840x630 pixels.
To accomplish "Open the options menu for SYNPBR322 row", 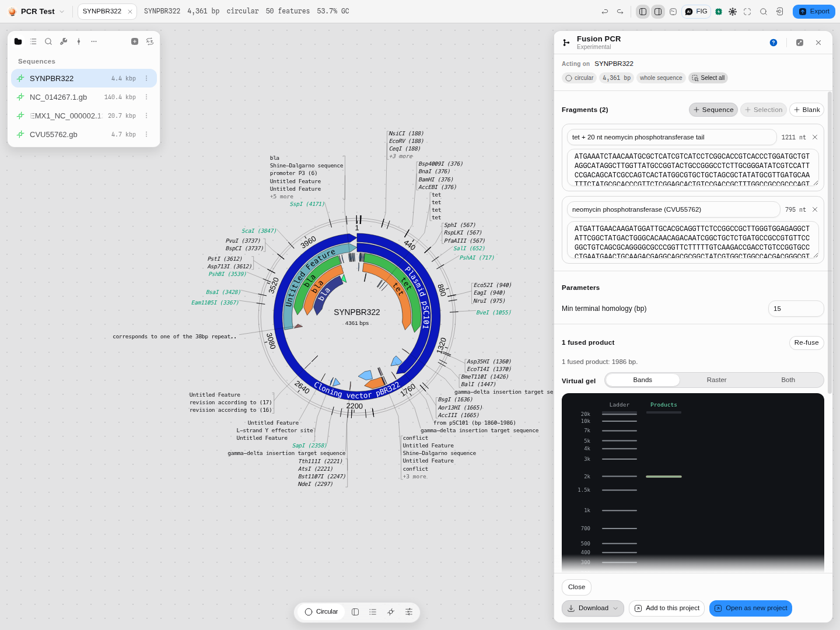I will click(146, 79).
